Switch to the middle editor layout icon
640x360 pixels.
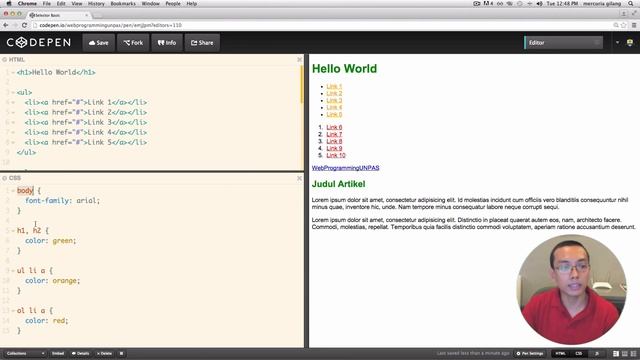pos(624,353)
